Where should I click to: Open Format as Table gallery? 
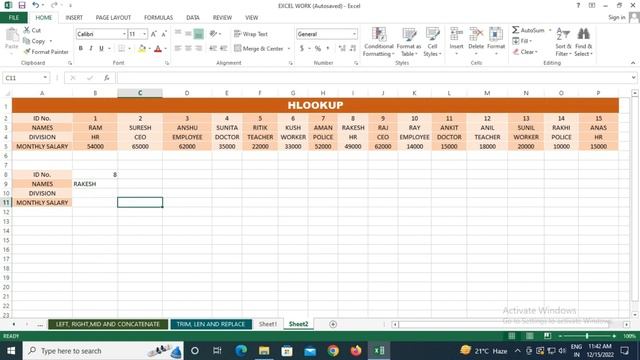[409, 42]
